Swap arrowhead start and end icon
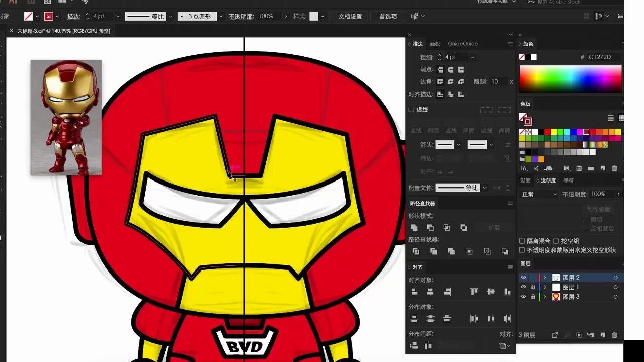 [x=507, y=145]
